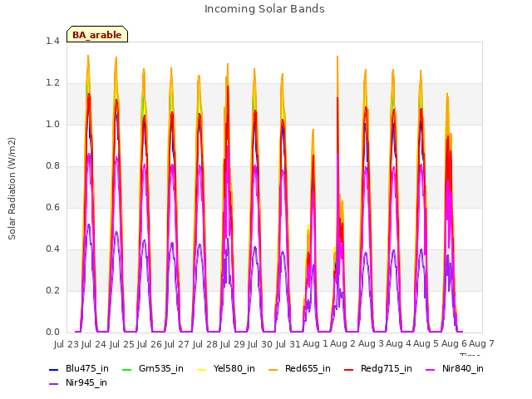Click the Nir840_in legend label
The image size is (532, 399).
point(463,369)
